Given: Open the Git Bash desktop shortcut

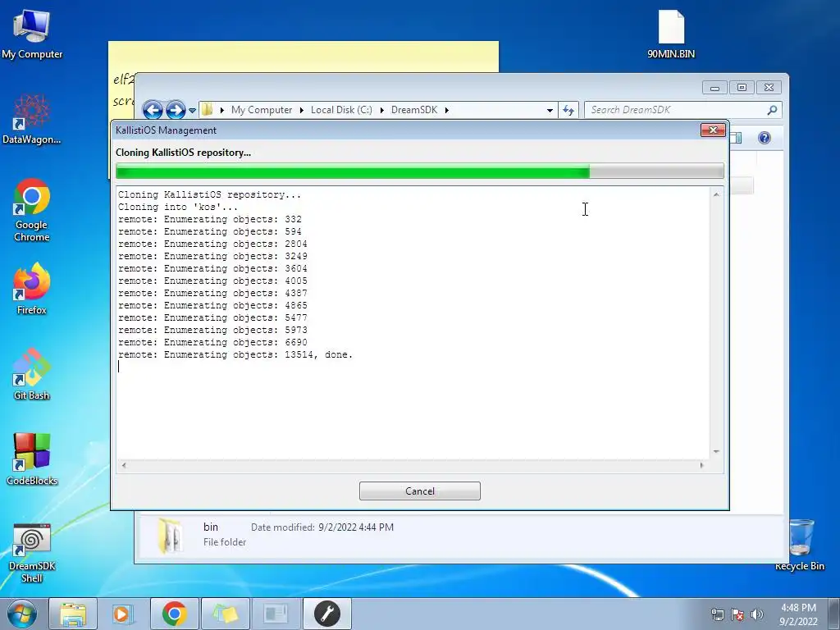Looking at the screenshot, I should point(32,374).
